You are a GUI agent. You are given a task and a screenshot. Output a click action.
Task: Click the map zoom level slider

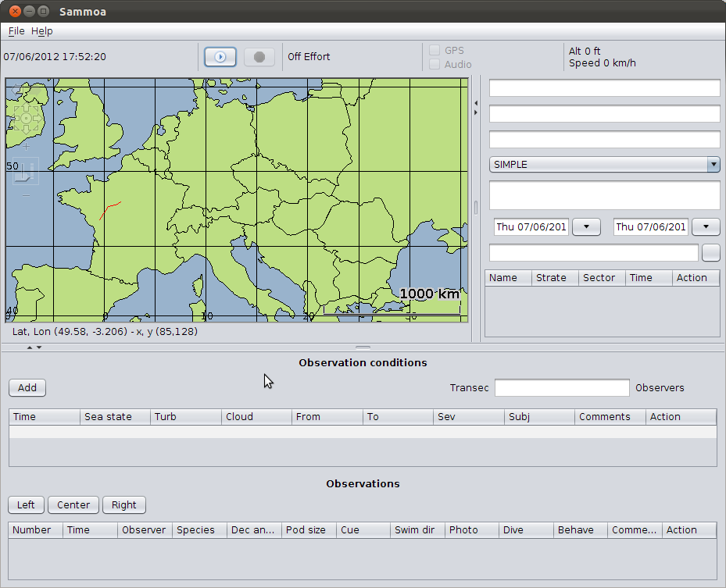pos(26,171)
